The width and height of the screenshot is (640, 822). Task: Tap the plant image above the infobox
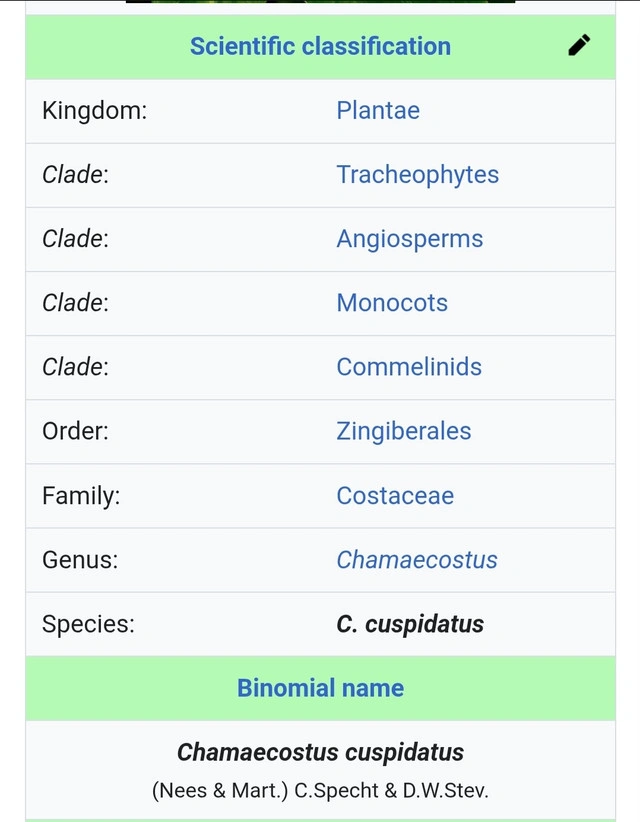point(320,2)
